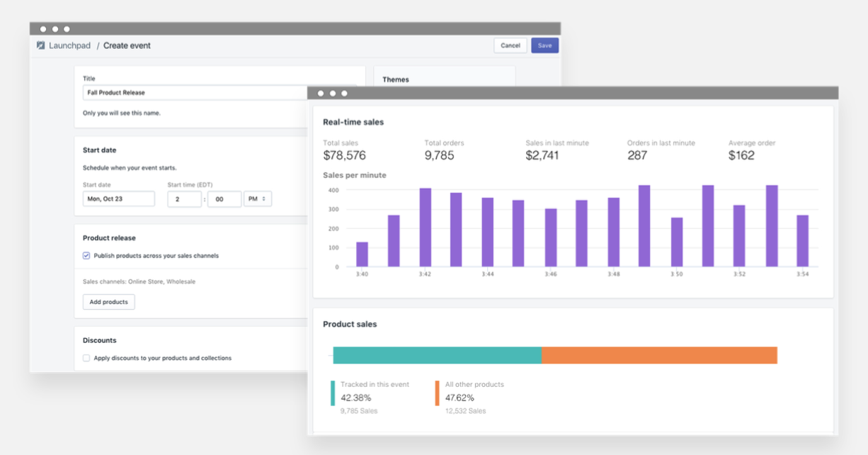
Task: Click the hour field showing 2
Action: 184,198
